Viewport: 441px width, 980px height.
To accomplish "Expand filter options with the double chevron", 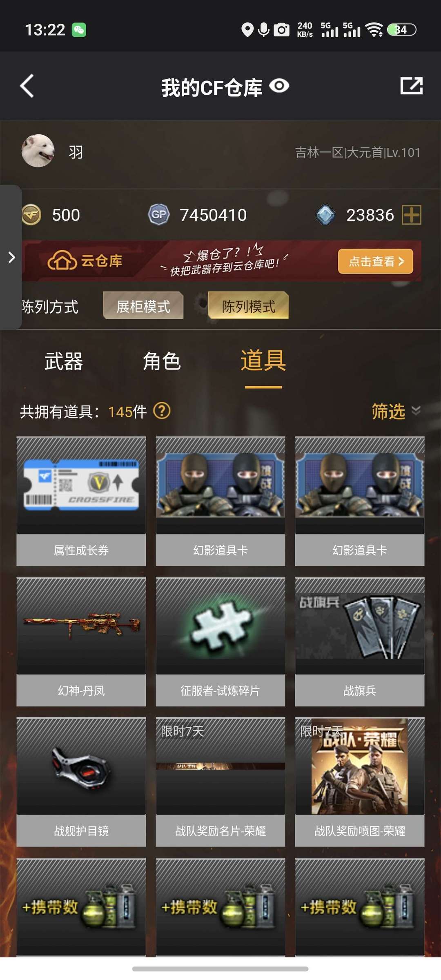I will click(x=416, y=410).
